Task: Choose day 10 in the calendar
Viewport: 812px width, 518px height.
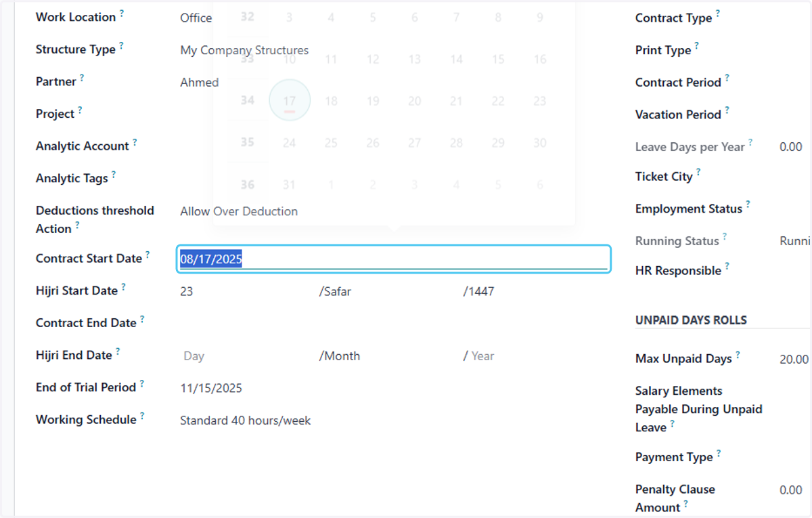Action: pyautogui.click(x=290, y=60)
